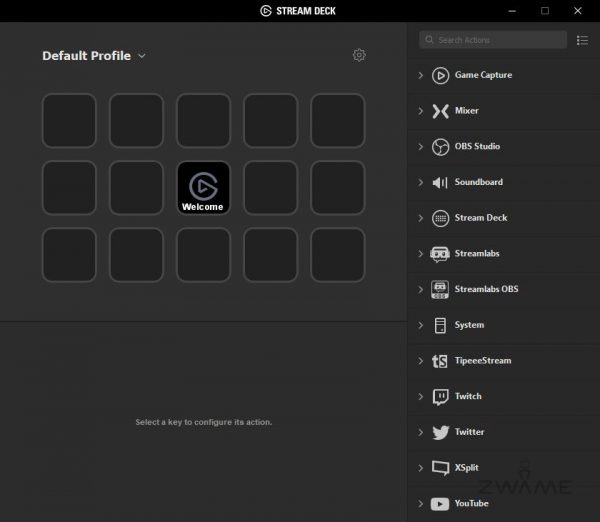Select the Twitch label
The image size is (600, 522).
click(468, 396)
